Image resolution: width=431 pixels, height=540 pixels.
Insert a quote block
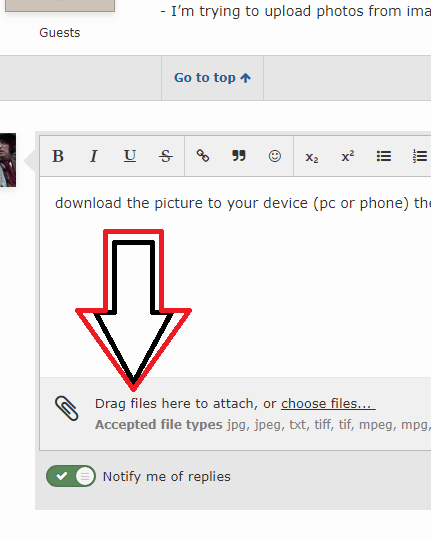pos(238,156)
